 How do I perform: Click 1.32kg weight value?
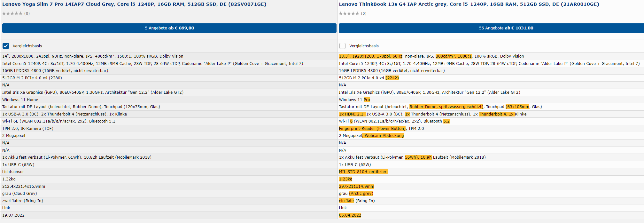[x=9, y=179]
